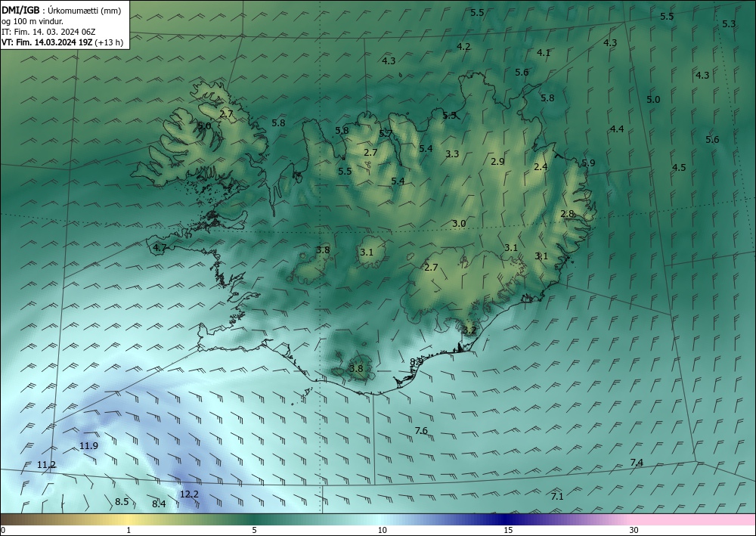
Task: Select the 7.1 value label
Action: pyautogui.click(x=557, y=496)
